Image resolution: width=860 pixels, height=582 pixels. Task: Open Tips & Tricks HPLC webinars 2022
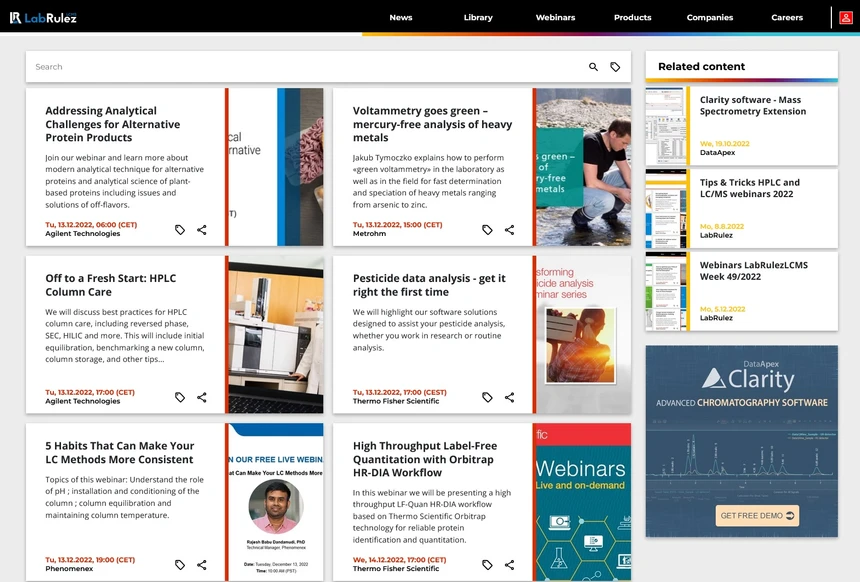(749, 188)
